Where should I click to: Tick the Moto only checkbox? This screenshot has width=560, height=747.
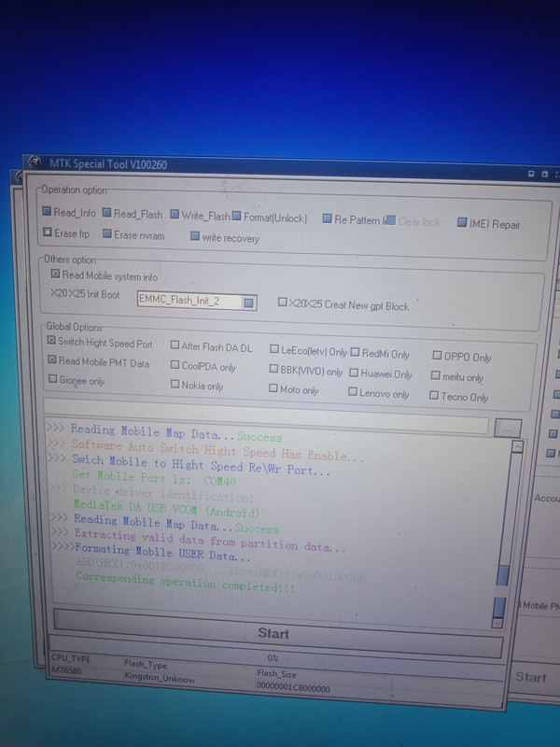click(273, 388)
